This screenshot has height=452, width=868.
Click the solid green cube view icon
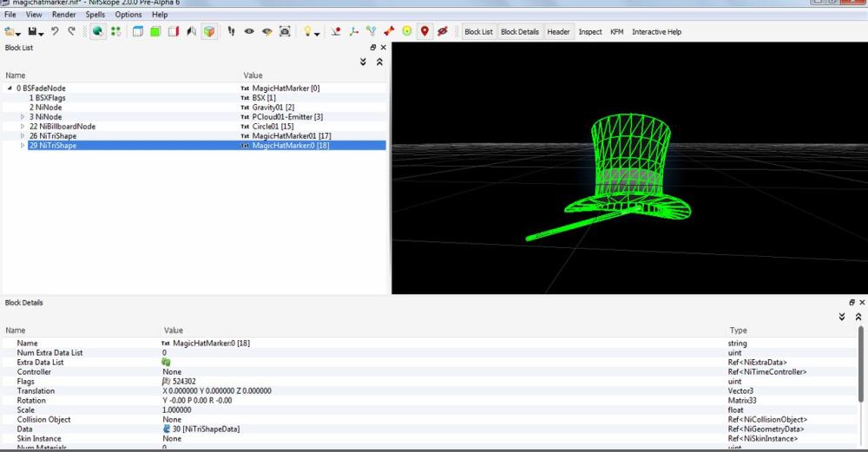[155, 31]
